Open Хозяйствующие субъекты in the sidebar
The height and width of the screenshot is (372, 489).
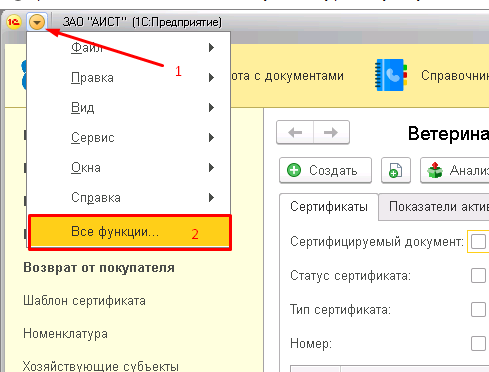tap(101, 366)
